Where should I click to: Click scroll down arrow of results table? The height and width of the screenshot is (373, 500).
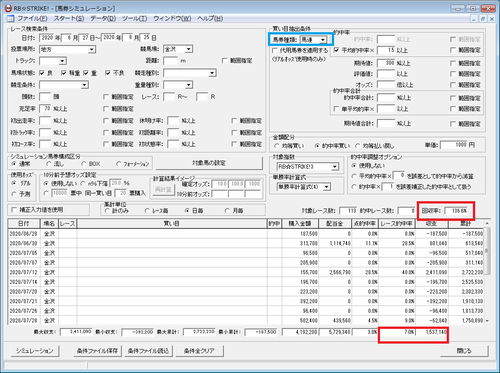487,321
